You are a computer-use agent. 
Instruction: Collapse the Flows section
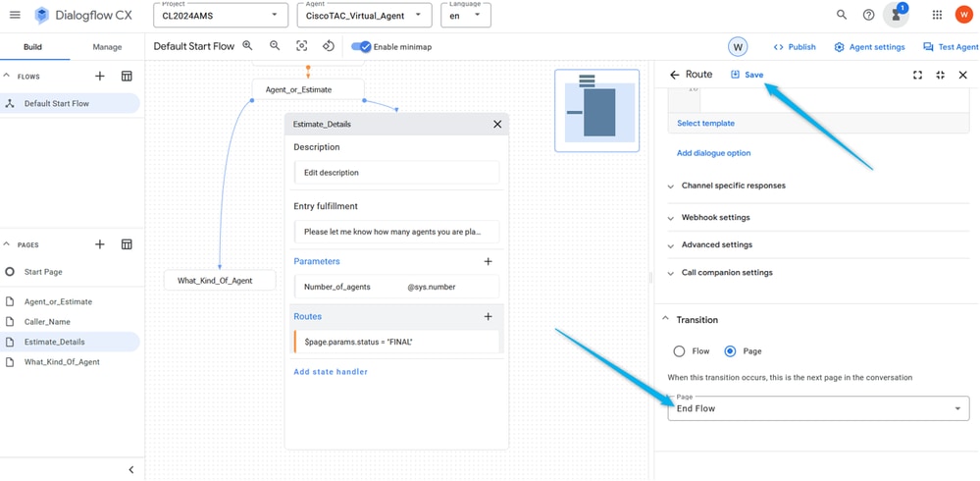pyautogui.click(x=7, y=77)
